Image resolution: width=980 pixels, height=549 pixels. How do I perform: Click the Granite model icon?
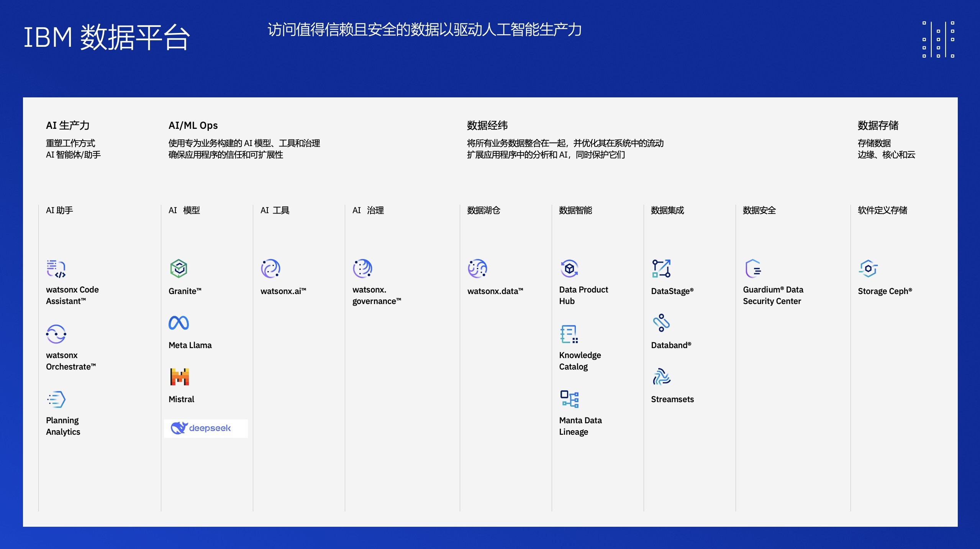[179, 268]
